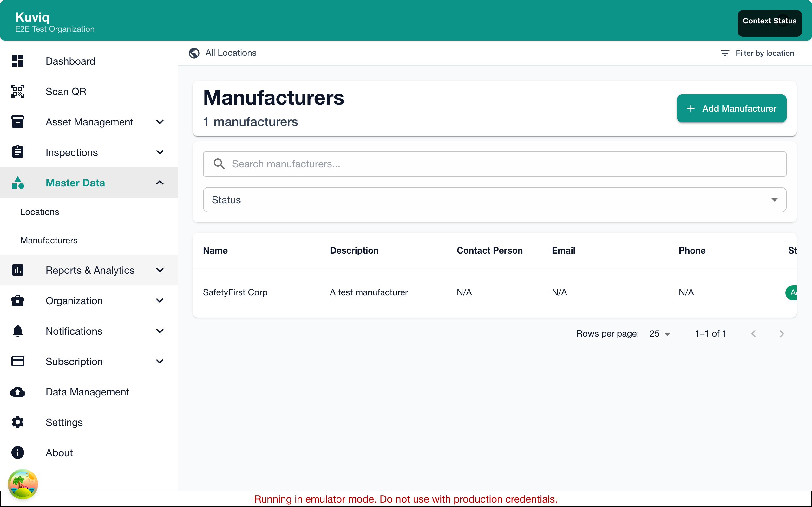Click the Asset Management archive icon
Image resolution: width=812 pixels, height=507 pixels.
coord(17,122)
